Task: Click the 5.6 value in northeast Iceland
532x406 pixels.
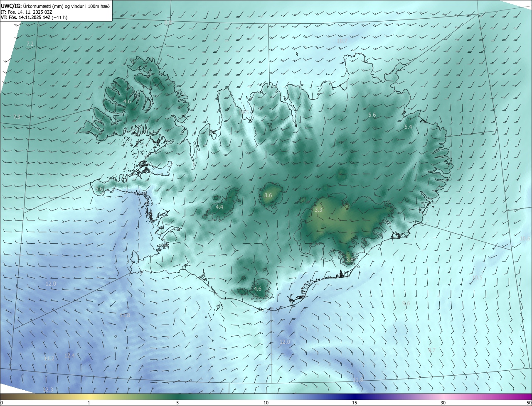Action: coord(372,115)
